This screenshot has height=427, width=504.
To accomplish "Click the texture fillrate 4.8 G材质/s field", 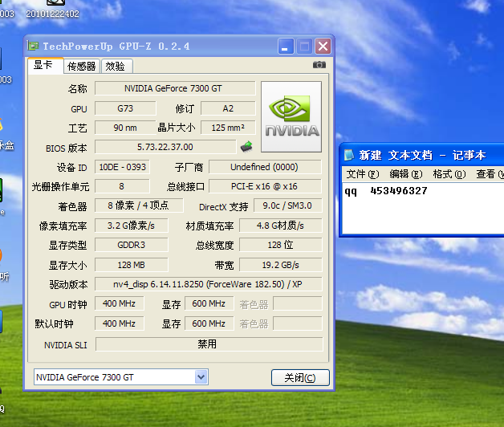I will [281, 226].
